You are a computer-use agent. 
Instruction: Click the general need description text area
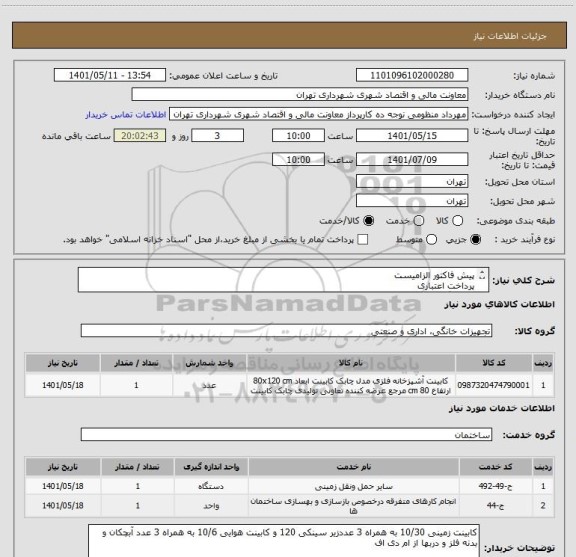[x=283, y=280]
